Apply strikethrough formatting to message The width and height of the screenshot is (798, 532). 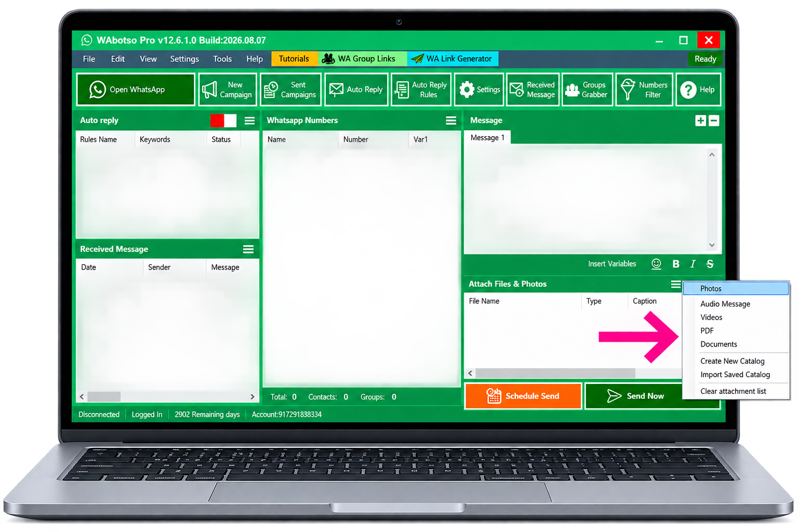coord(710,264)
